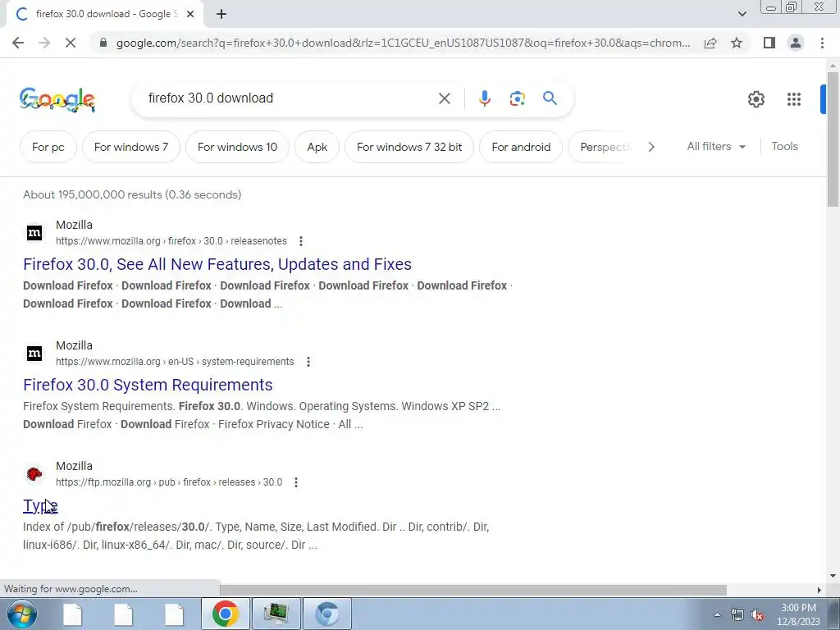
Task: Click the Google logo
Action: tap(57, 99)
